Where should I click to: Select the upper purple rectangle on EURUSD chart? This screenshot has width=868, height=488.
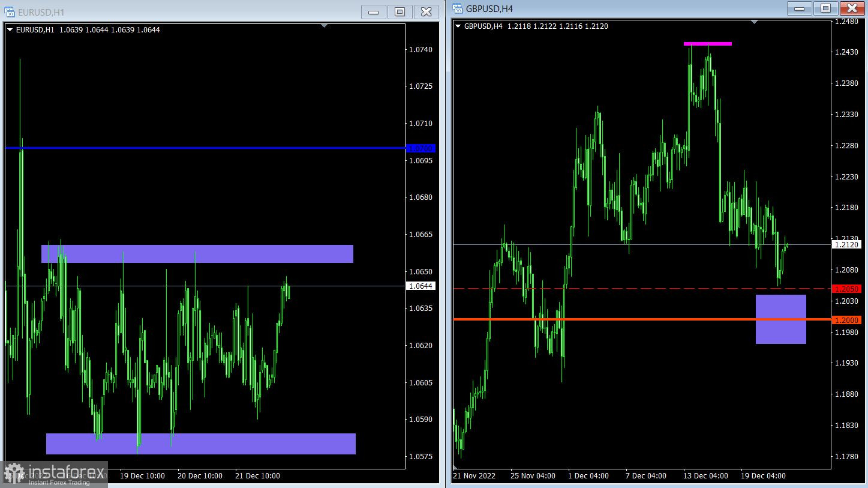(197, 254)
